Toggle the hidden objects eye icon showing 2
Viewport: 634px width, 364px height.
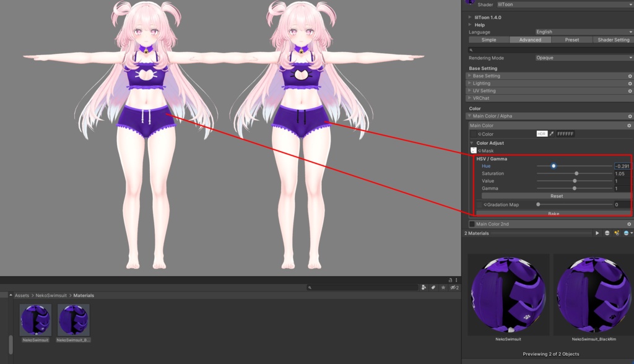click(x=453, y=287)
